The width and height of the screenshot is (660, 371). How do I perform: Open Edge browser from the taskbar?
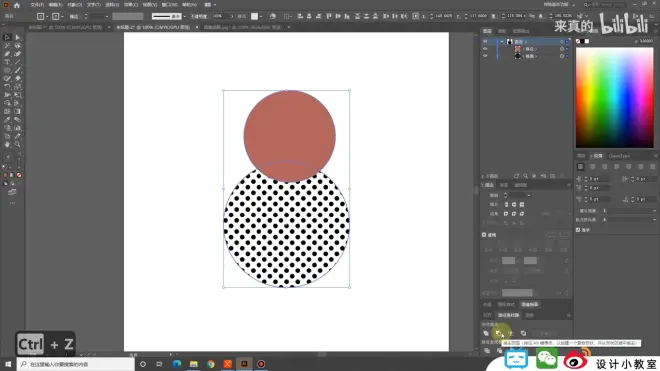click(177, 364)
